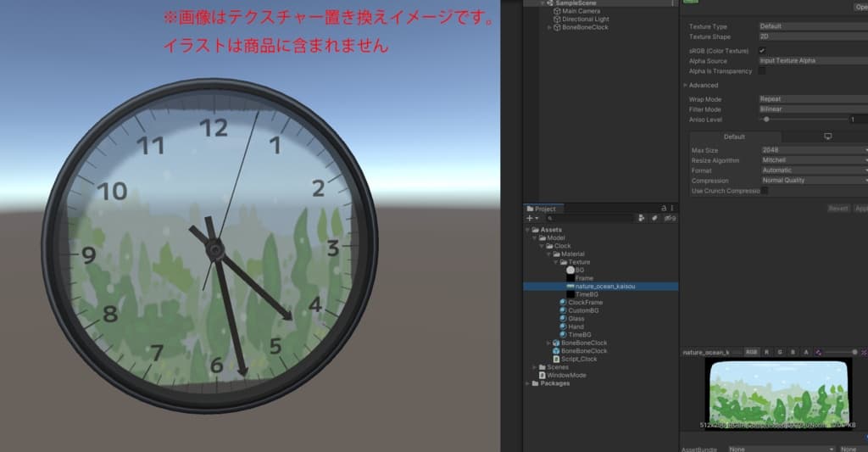Collapse the Texture folder arrow
Viewport: 868px width, 452px height.
tap(556, 262)
